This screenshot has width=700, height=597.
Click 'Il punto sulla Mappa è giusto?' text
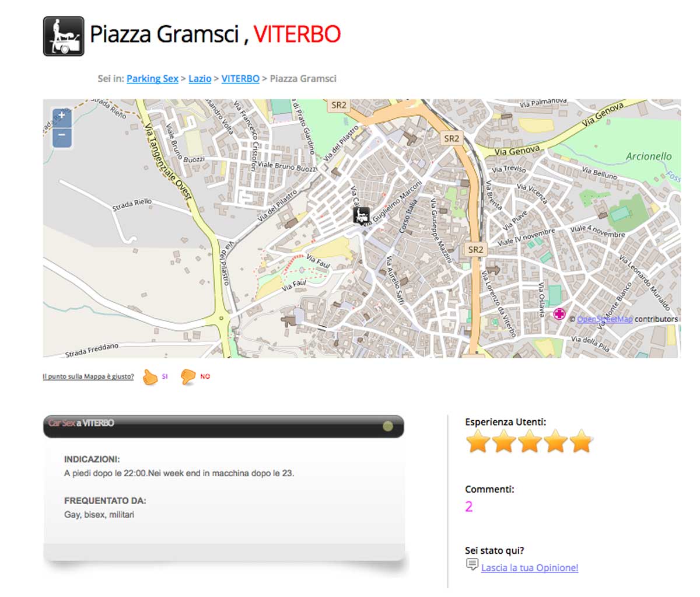(x=88, y=377)
